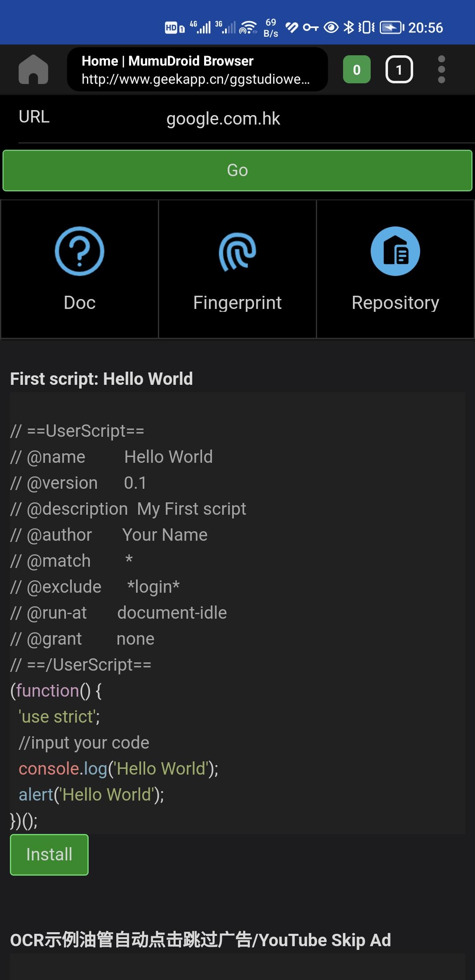Image resolution: width=475 pixels, height=980 pixels.
Task: Tap the Wi-Fi status bar icon
Action: click(x=248, y=28)
